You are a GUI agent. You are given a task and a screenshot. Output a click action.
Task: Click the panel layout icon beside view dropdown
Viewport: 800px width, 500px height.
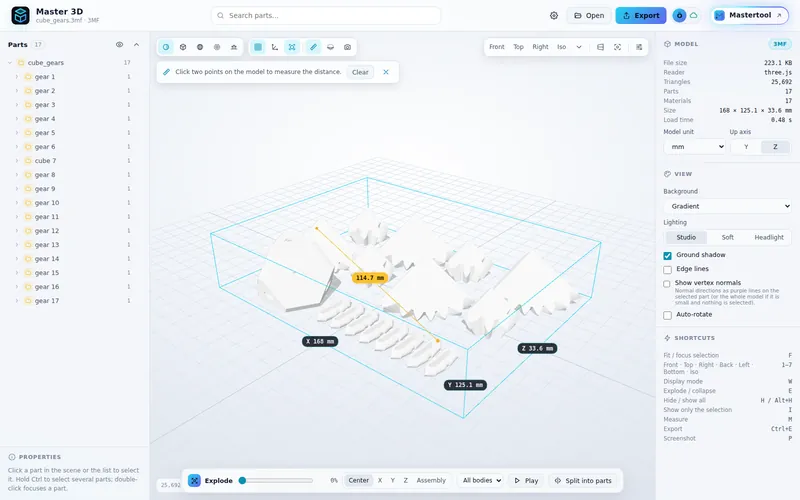coord(601,47)
